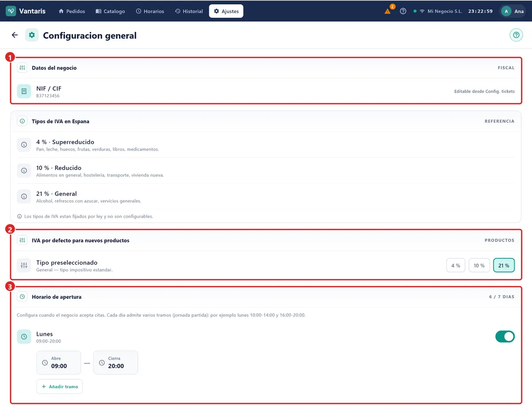Click the clock time 23:22:59
Image resolution: width=532 pixels, height=405 pixels.
(x=481, y=11)
